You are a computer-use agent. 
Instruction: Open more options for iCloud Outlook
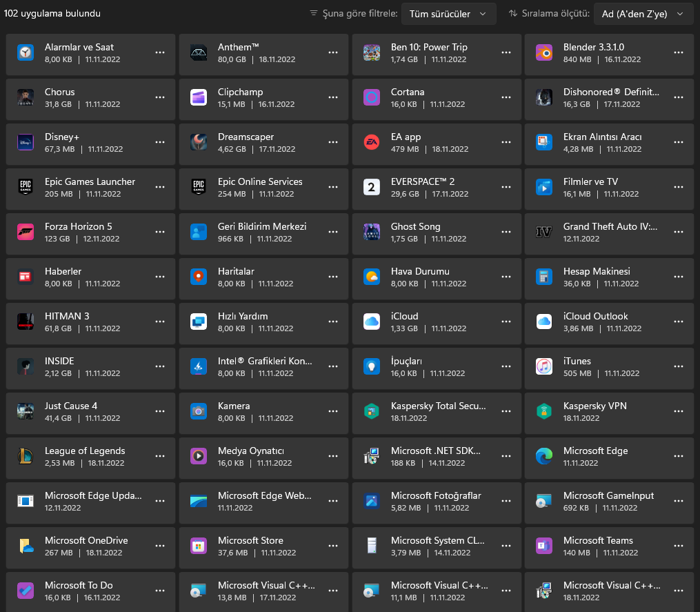point(679,322)
